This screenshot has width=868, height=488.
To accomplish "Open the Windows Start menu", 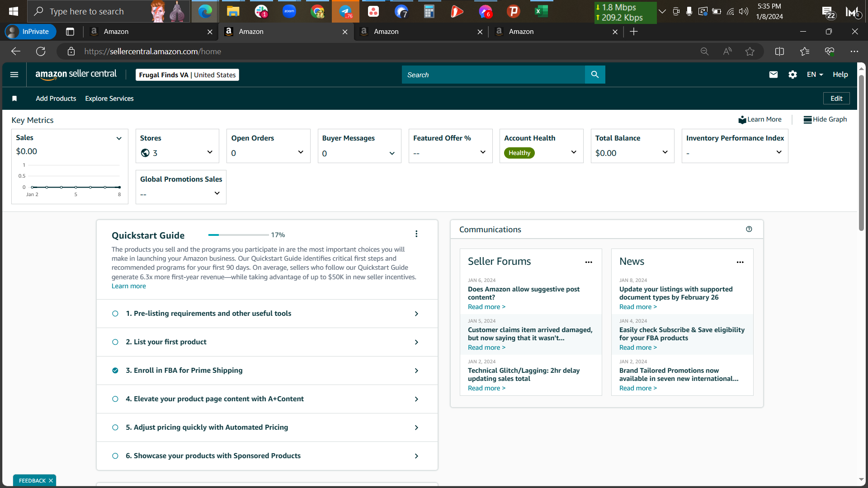I will coord(14,11).
